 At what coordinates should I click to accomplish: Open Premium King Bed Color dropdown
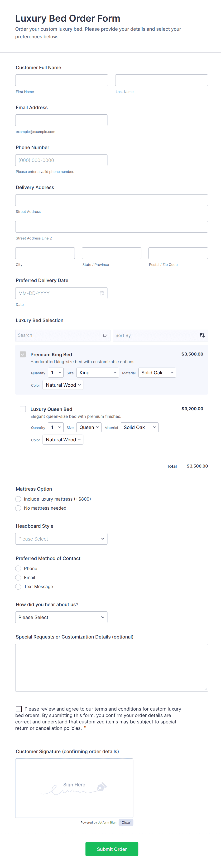click(x=63, y=385)
